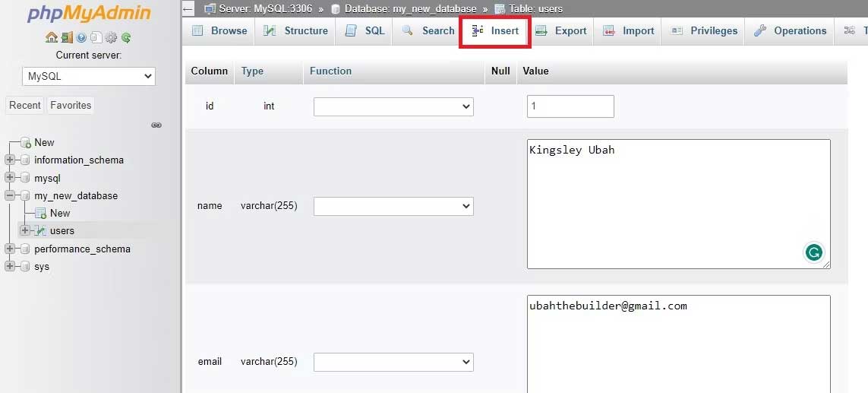Screen dimensions: 868x393
Task: Click the phpMyAdmin logo
Action: (x=89, y=14)
